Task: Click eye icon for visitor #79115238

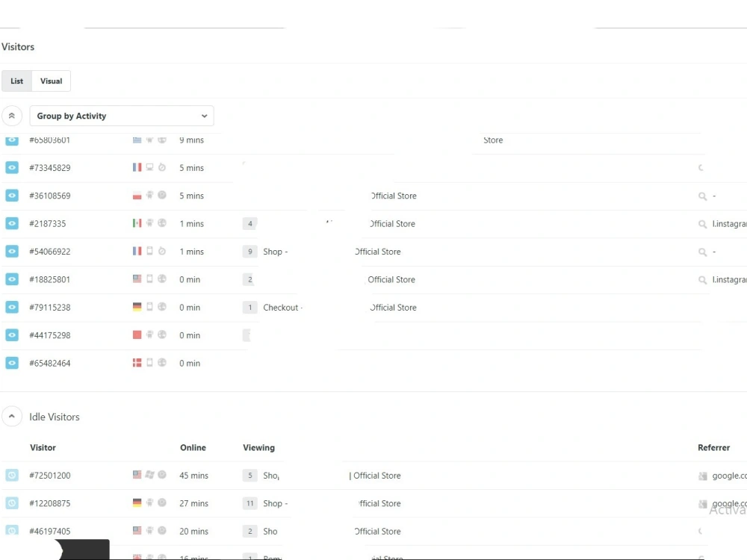Action: pyautogui.click(x=12, y=307)
